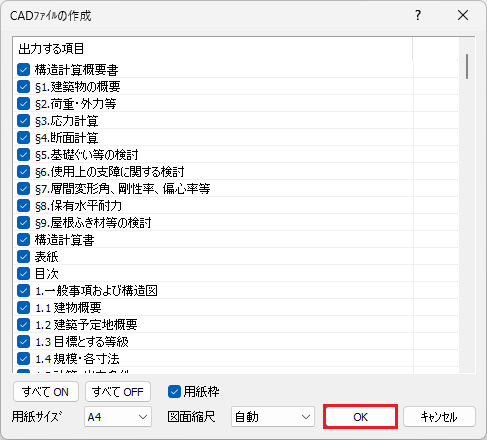Toggle the §1.建築物の概要 checkbox
487x440 pixels.
click(x=23, y=87)
